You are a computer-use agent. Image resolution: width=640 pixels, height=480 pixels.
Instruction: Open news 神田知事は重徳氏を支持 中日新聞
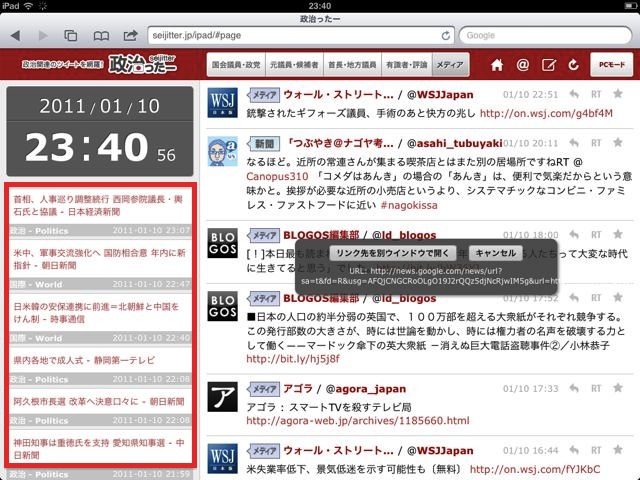(98, 449)
